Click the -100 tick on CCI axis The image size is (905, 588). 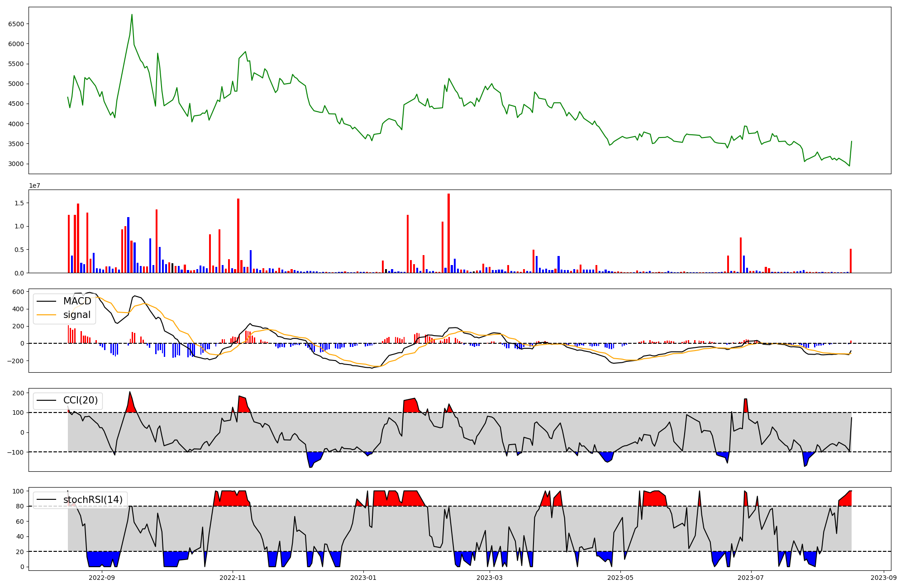point(16,452)
